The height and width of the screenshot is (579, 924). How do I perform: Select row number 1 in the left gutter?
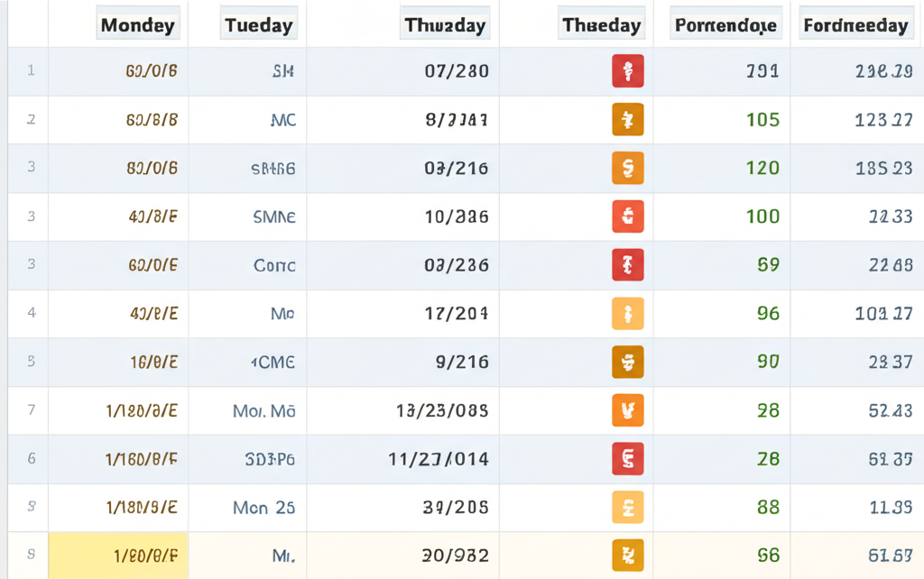coord(31,71)
